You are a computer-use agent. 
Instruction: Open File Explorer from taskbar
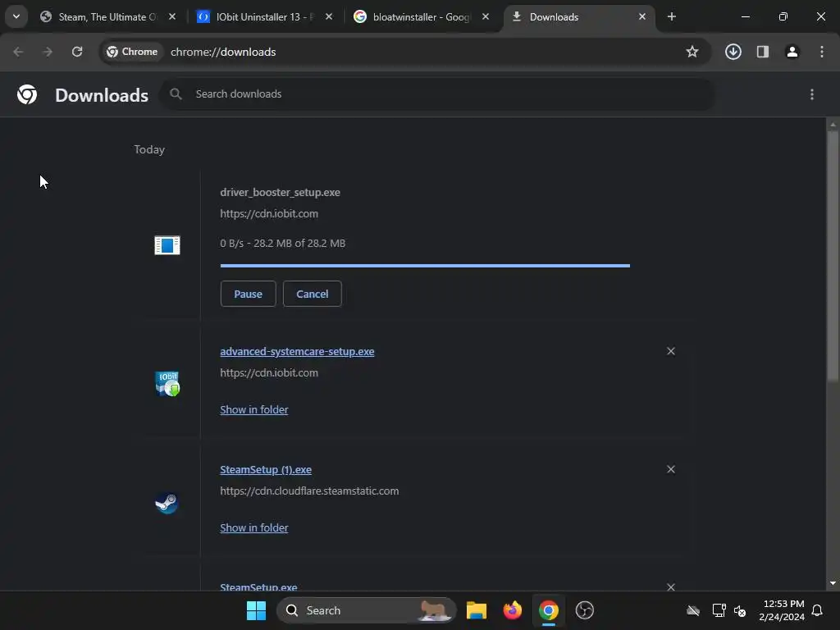[x=477, y=610]
